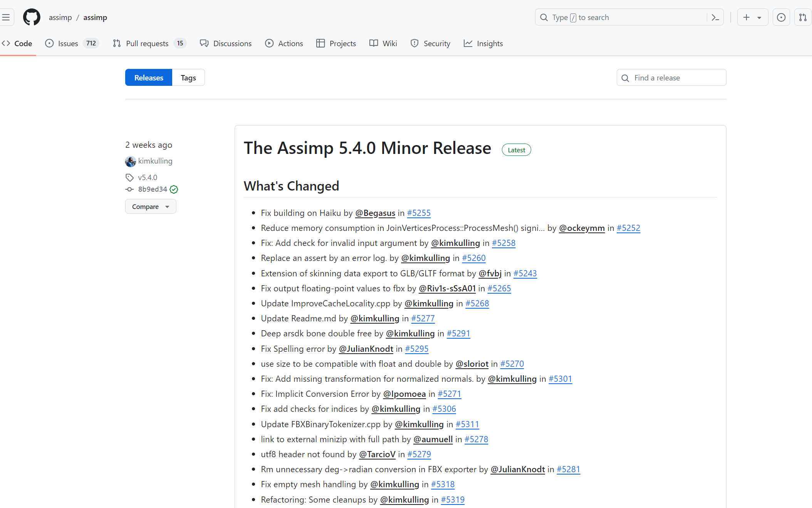Open pull request #5281
This screenshot has width=812, height=508.
coord(568,469)
